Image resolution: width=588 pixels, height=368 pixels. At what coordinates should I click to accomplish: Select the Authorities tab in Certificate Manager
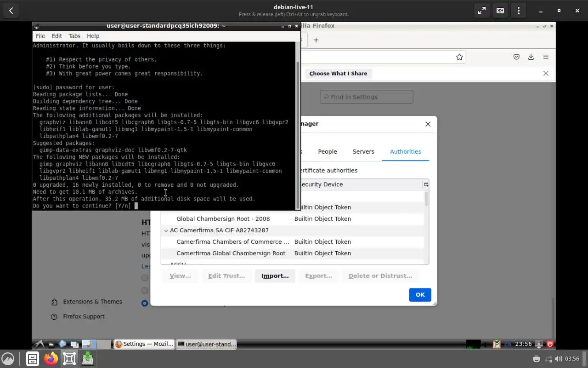[406, 151]
